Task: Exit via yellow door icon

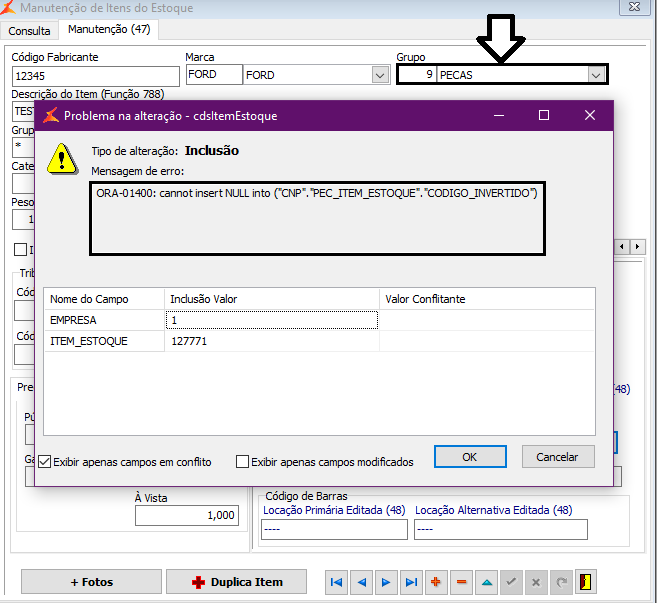Action: pyautogui.click(x=586, y=582)
